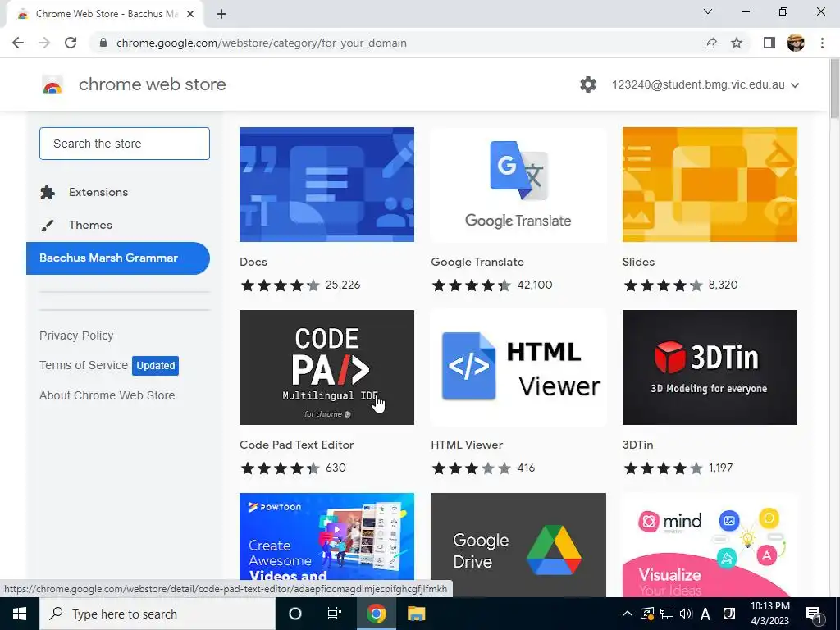840x630 pixels.
Task: Open Cortana circle on the taskbar
Action: point(295,614)
